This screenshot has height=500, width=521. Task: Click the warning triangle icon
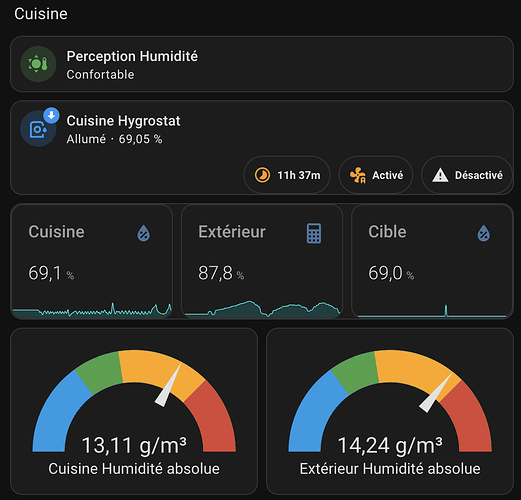(x=440, y=175)
